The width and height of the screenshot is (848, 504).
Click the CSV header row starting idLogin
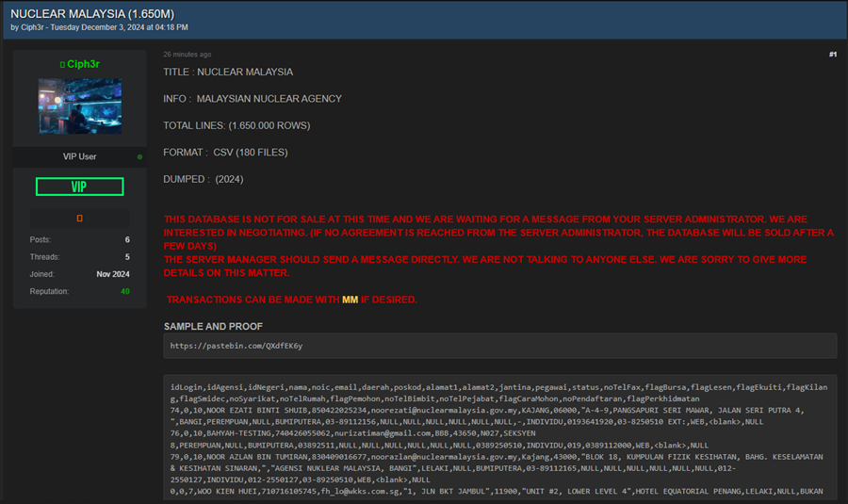pyautogui.click(x=498, y=393)
